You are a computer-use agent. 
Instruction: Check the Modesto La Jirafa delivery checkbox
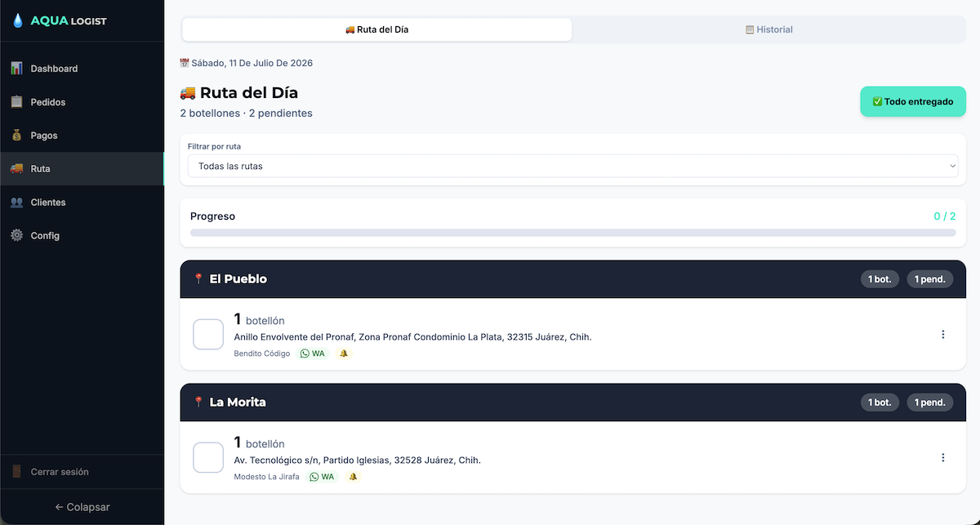pyautogui.click(x=208, y=458)
